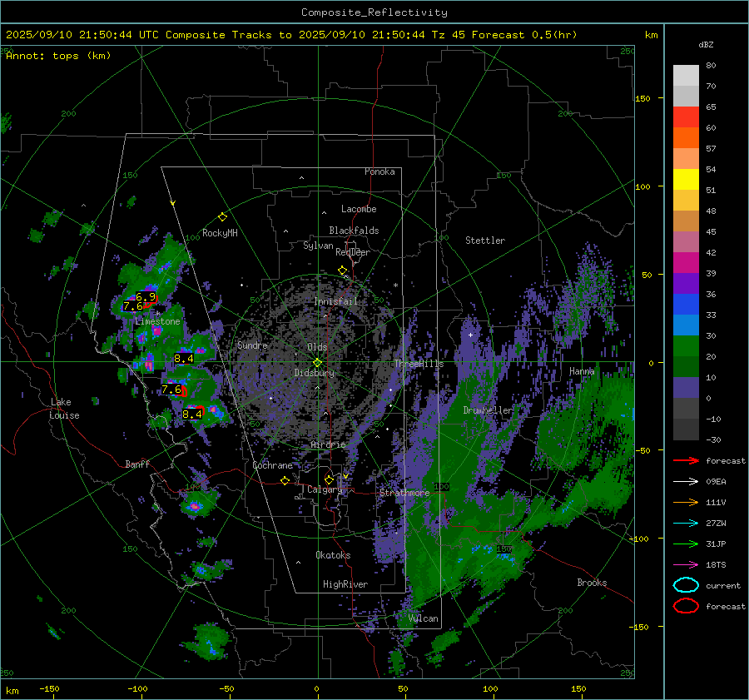Click the ThreeHills town label

(x=419, y=364)
